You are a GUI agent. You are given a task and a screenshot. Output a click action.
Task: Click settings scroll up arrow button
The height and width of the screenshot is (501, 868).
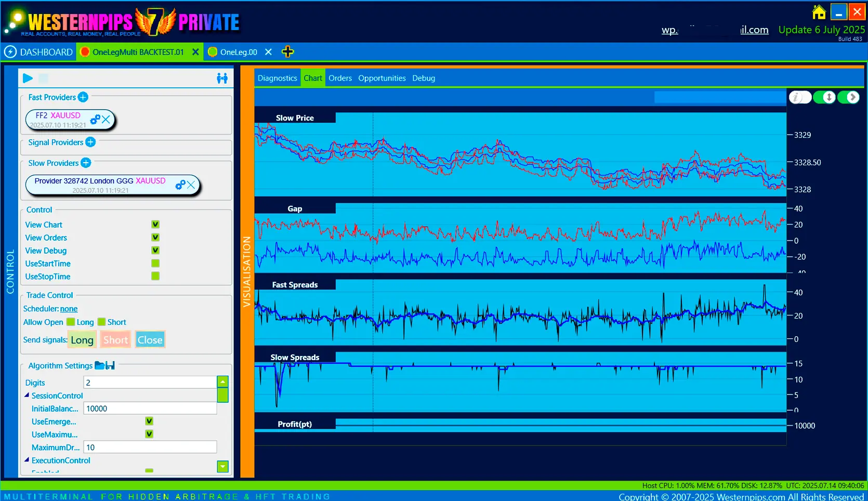(x=222, y=382)
